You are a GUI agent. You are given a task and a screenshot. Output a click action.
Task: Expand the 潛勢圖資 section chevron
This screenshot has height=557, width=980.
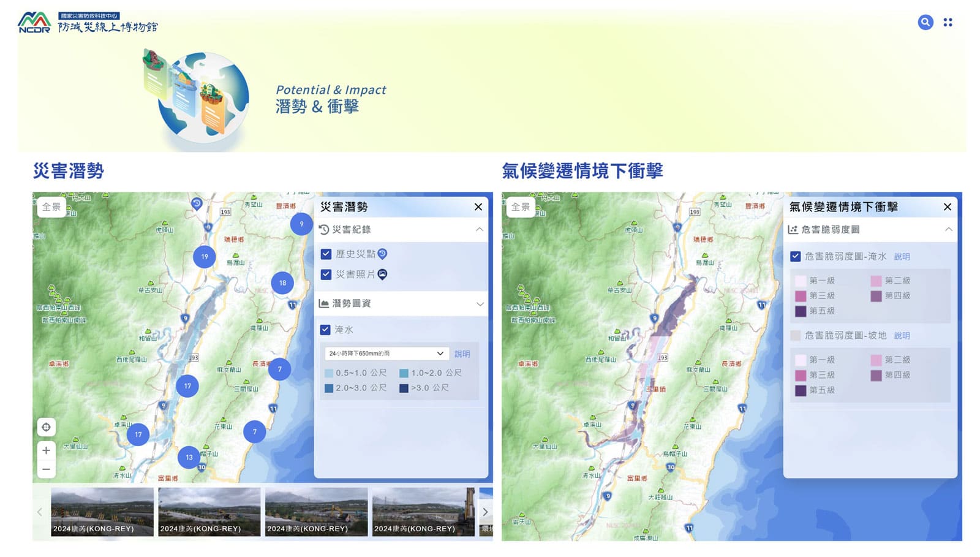click(x=479, y=304)
